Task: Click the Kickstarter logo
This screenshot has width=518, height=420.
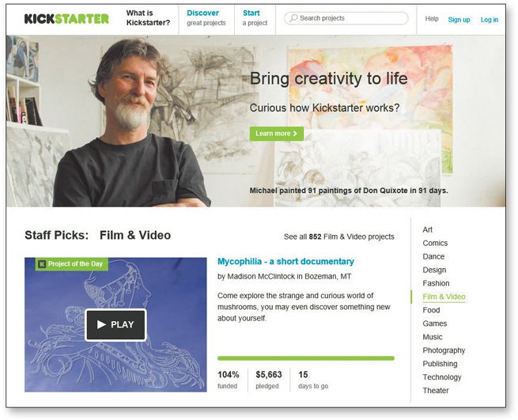Action: pyautogui.click(x=66, y=18)
